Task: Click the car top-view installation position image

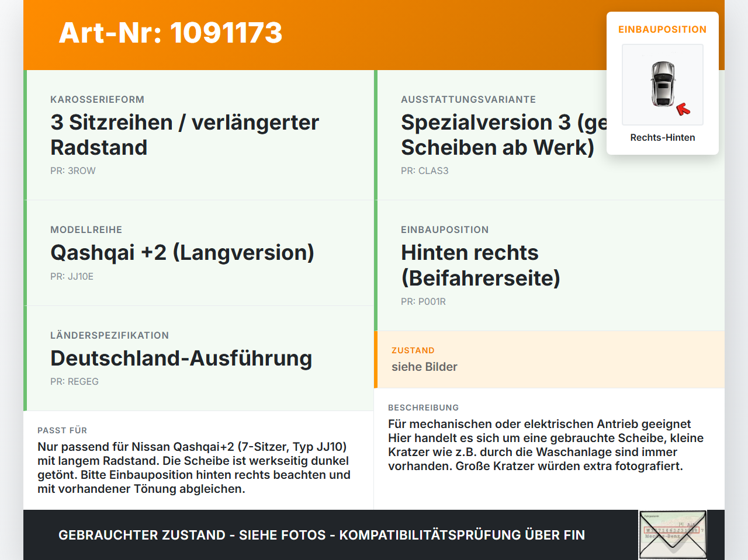Action: tap(663, 85)
